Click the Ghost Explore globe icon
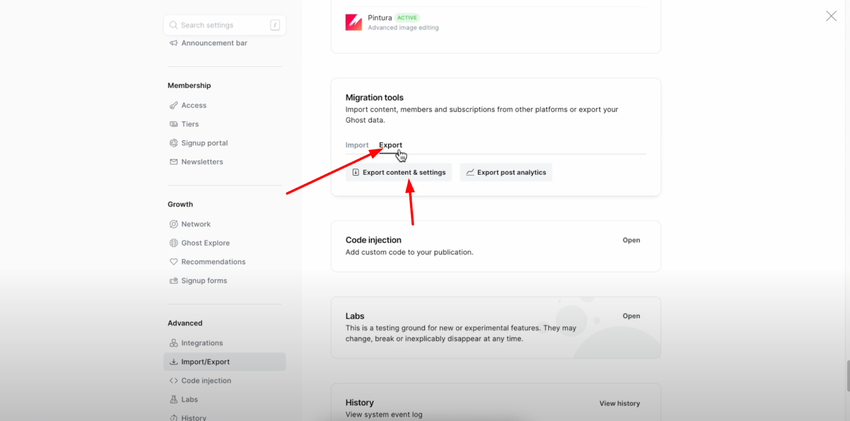This screenshot has height=421, width=850. (173, 243)
